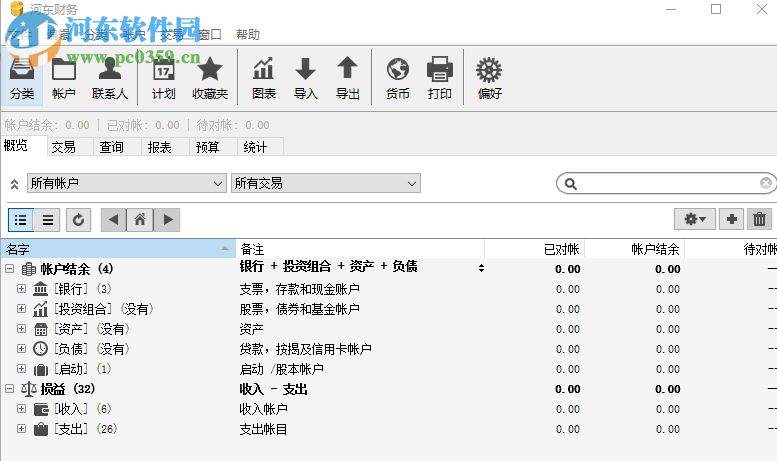Sort by the 名字 column header
Image resolution: width=777 pixels, height=461 pixels.
[x=118, y=249]
